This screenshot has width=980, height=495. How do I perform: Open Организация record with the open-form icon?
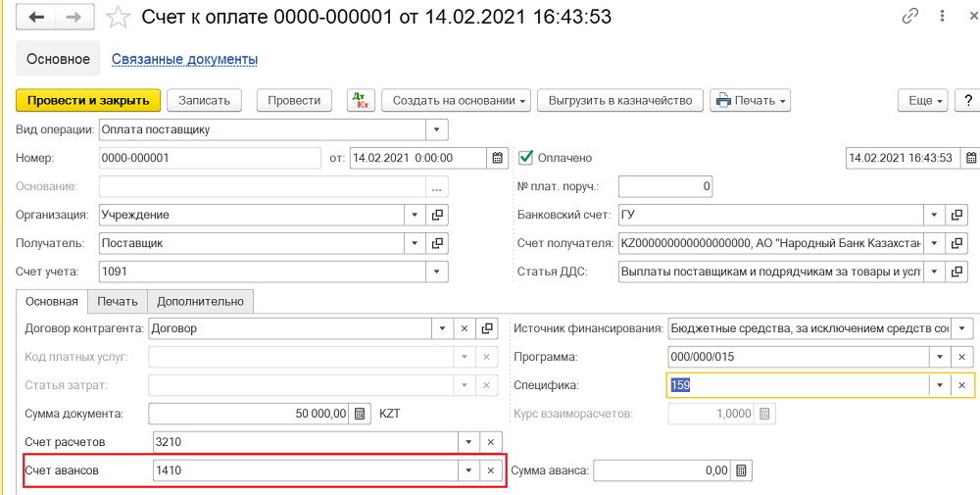(438, 215)
